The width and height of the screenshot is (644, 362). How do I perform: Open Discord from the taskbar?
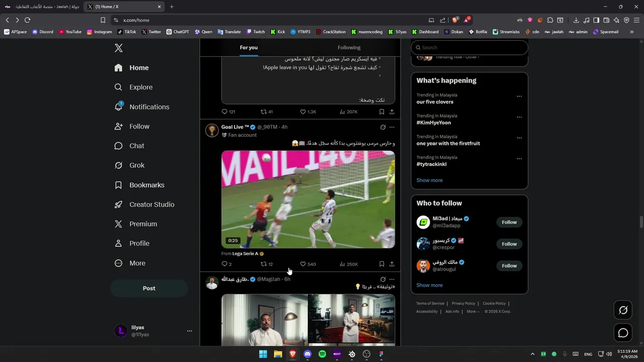point(307,354)
